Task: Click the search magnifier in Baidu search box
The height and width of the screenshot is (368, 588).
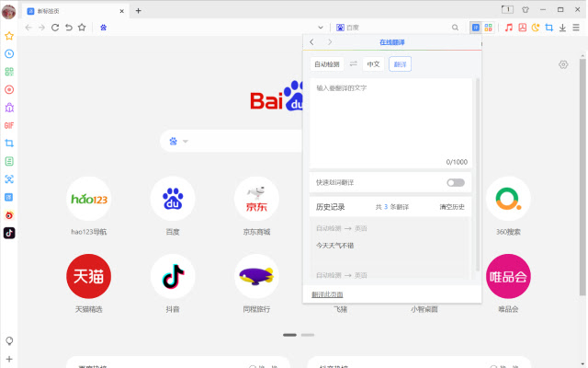Action: click(x=455, y=28)
